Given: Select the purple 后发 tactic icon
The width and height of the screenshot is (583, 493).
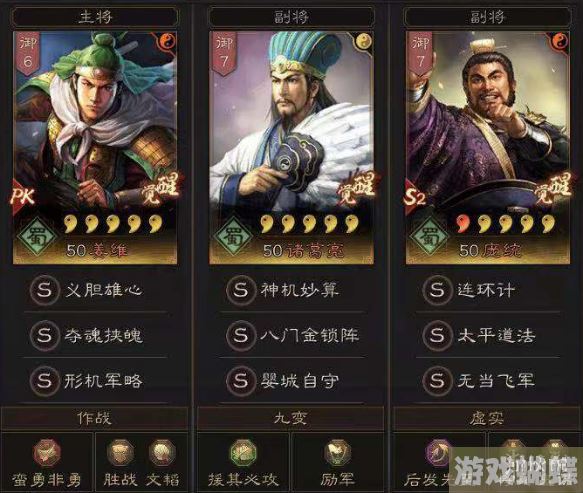Looking at the screenshot, I should [x=439, y=452].
